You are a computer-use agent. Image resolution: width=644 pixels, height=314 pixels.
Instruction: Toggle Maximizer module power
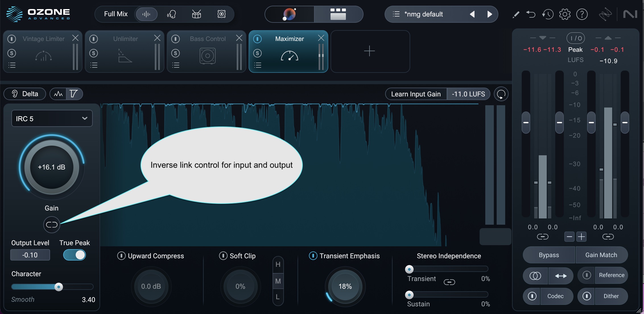coord(257,39)
